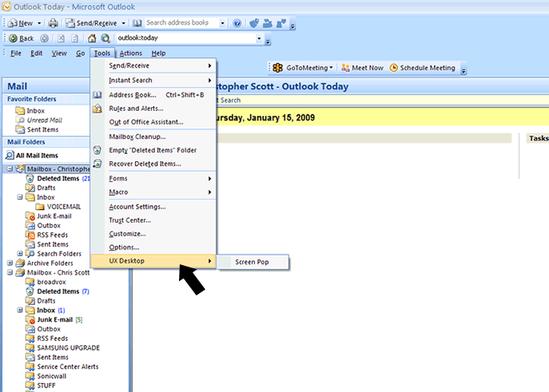Select Deleted Items (7) folder

63,291
